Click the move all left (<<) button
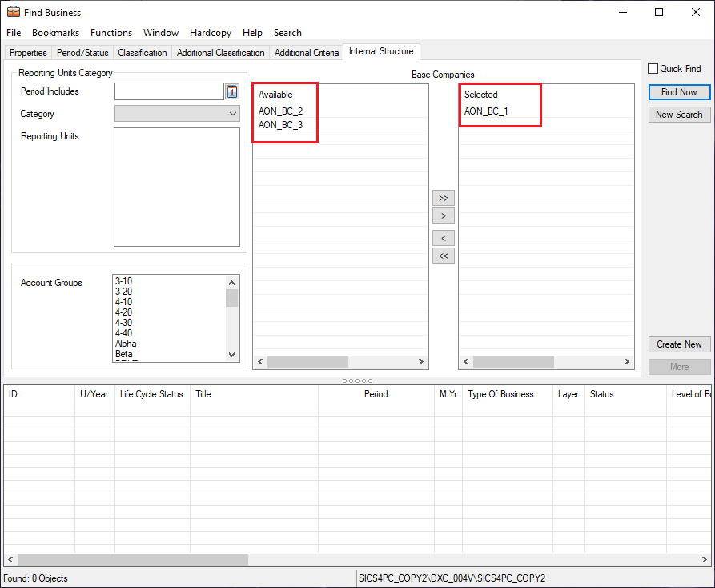The width and height of the screenshot is (715, 588). point(443,256)
